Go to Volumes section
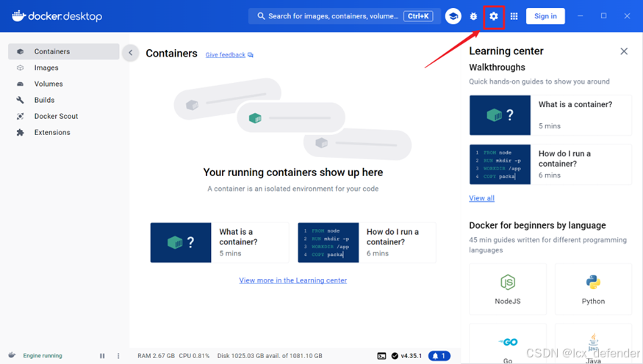The height and width of the screenshot is (364, 643). [x=63, y=84]
